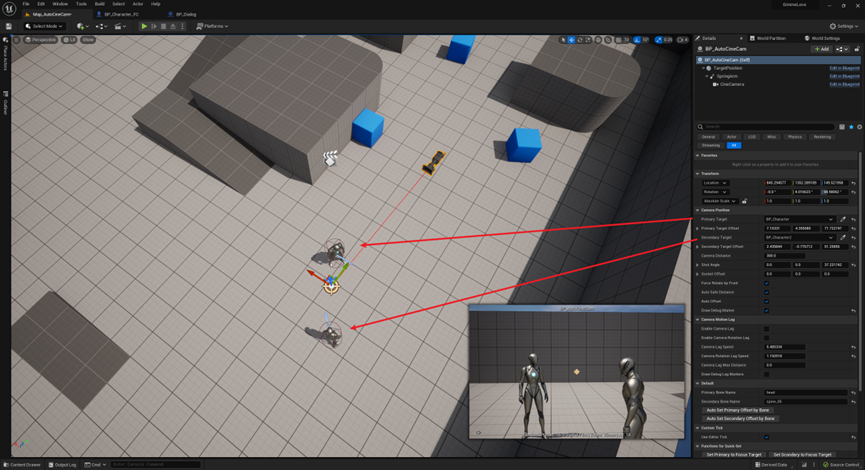Open the add content (cube plus) dropdown
This screenshot has width=865, height=470.
(x=83, y=26)
